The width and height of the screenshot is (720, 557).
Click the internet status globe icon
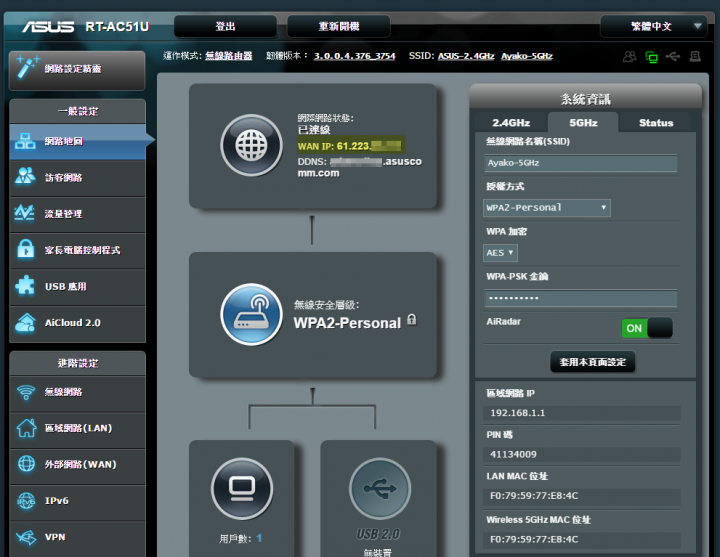(251, 145)
